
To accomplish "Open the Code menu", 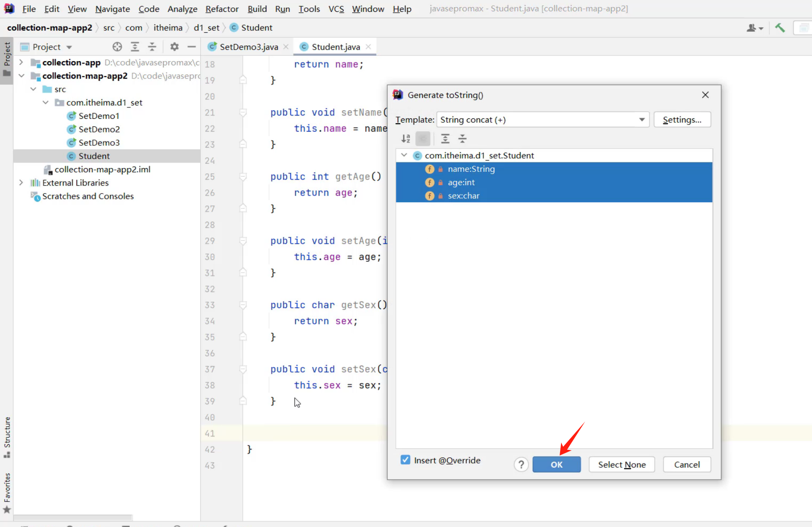I will coord(149,9).
